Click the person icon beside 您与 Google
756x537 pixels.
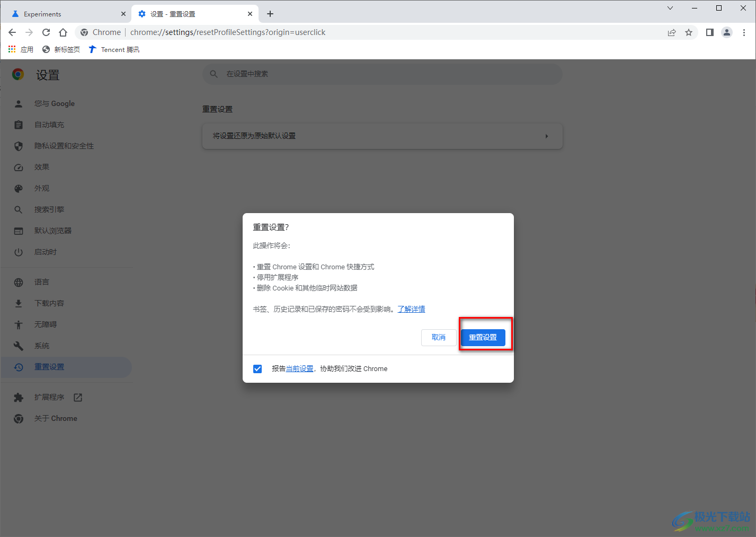pyautogui.click(x=19, y=104)
